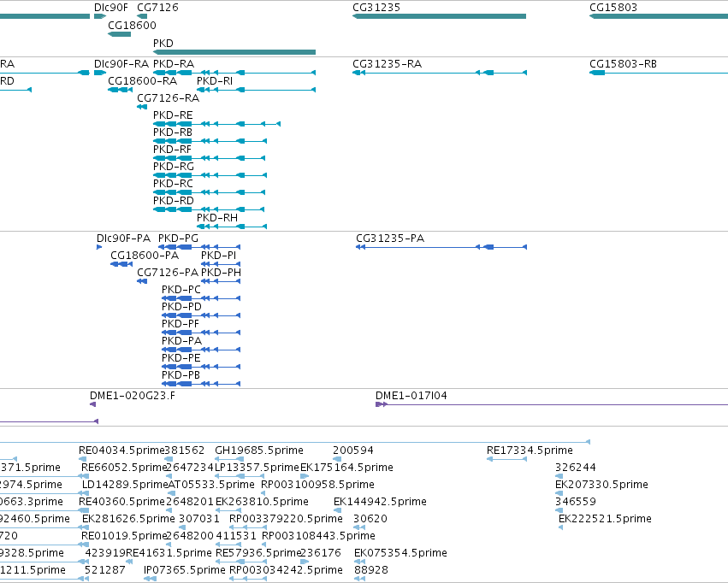Click transcript CG31235-RA label

click(x=388, y=64)
